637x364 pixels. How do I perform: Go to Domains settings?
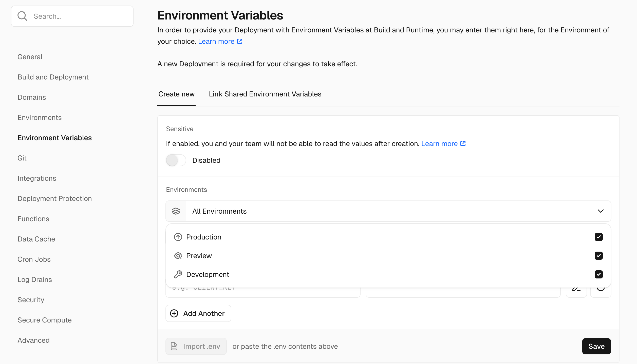(x=32, y=97)
